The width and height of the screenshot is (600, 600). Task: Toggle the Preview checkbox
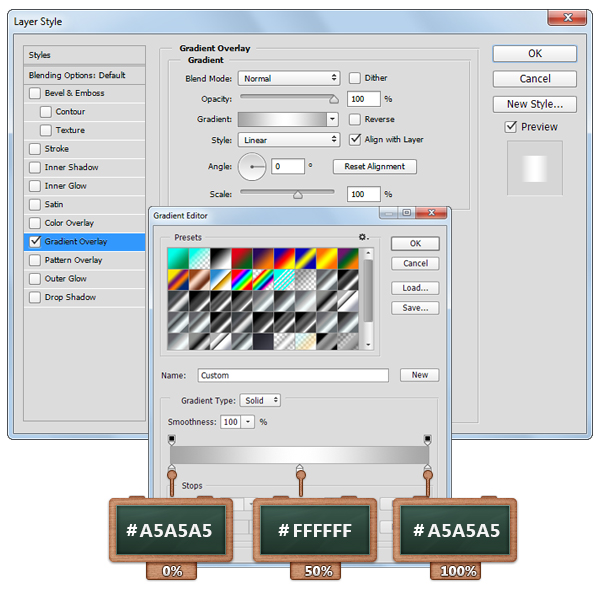pyautogui.click(x=511, y=127)
